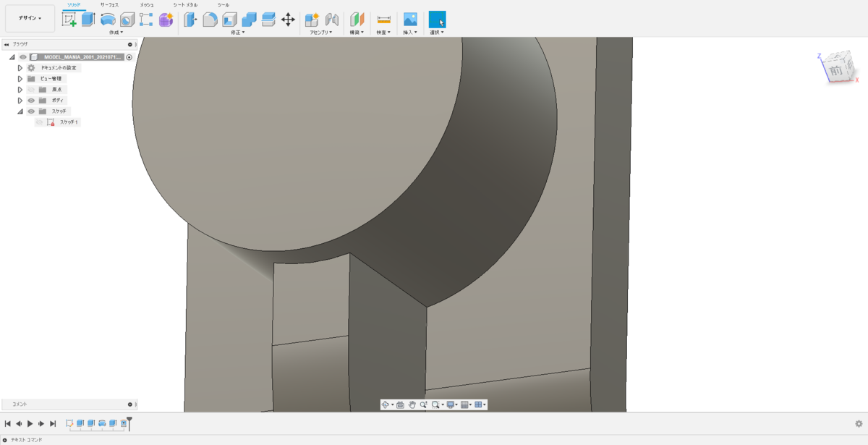
Task: Expand the 原点 node
Action: click(20, 89)
